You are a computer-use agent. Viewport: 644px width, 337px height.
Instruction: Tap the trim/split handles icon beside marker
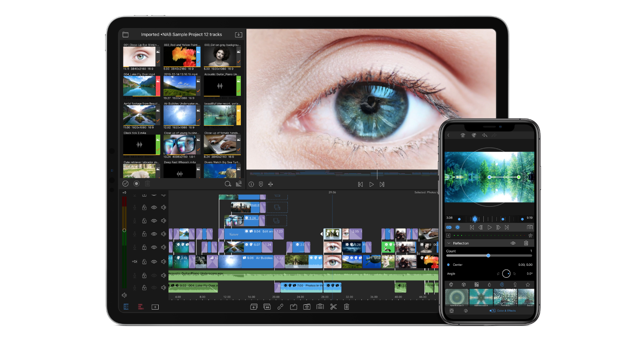coord(271,184)
